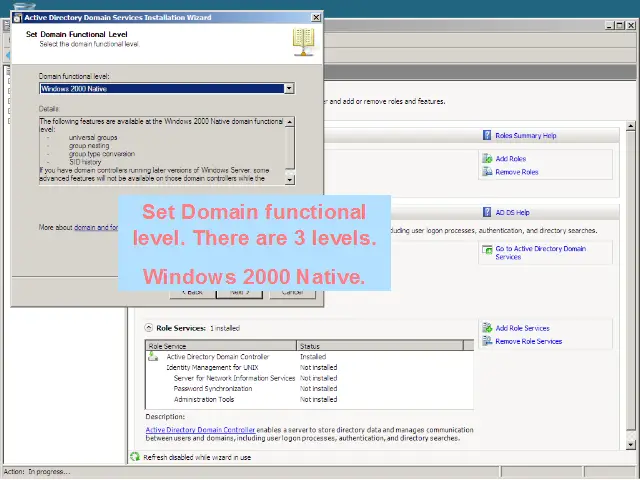Select Identity Management for UNIX row
Viewport: 640px width, 480px height.
click(309, 367)
